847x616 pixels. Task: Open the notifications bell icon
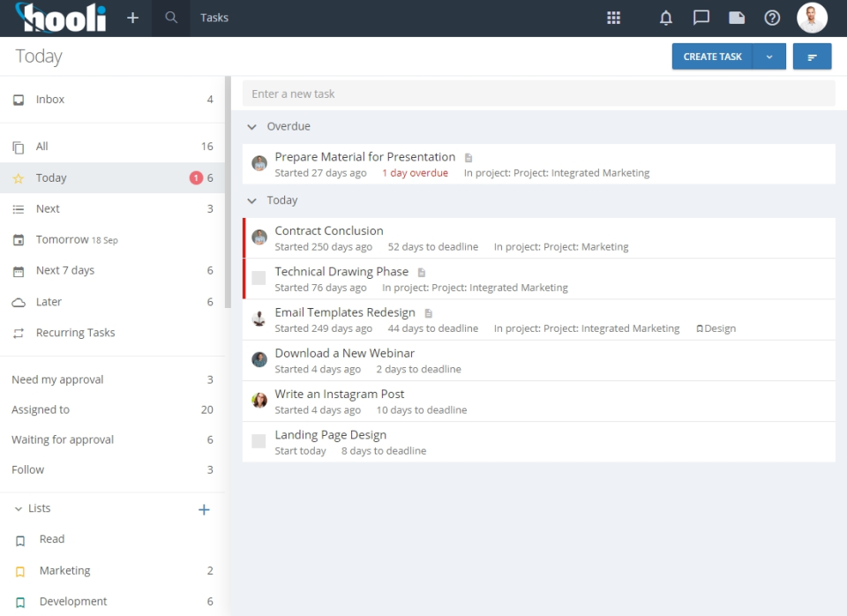[x=666, y=18]
